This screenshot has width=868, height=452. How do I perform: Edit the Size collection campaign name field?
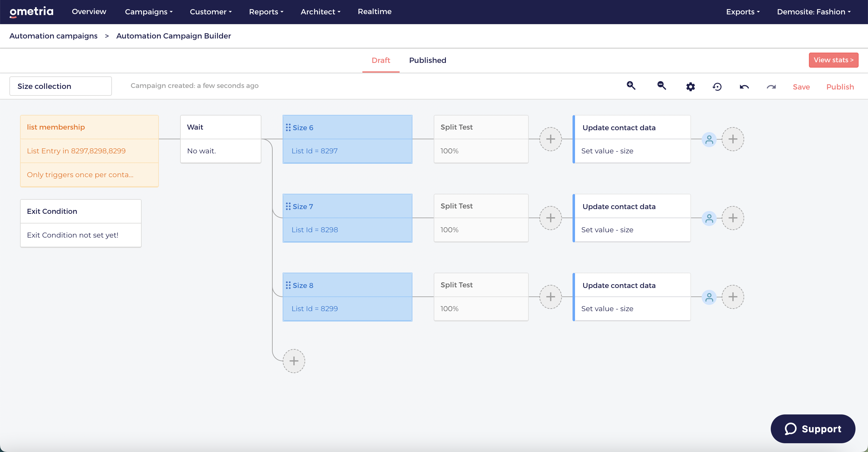(x=61, y=86)
